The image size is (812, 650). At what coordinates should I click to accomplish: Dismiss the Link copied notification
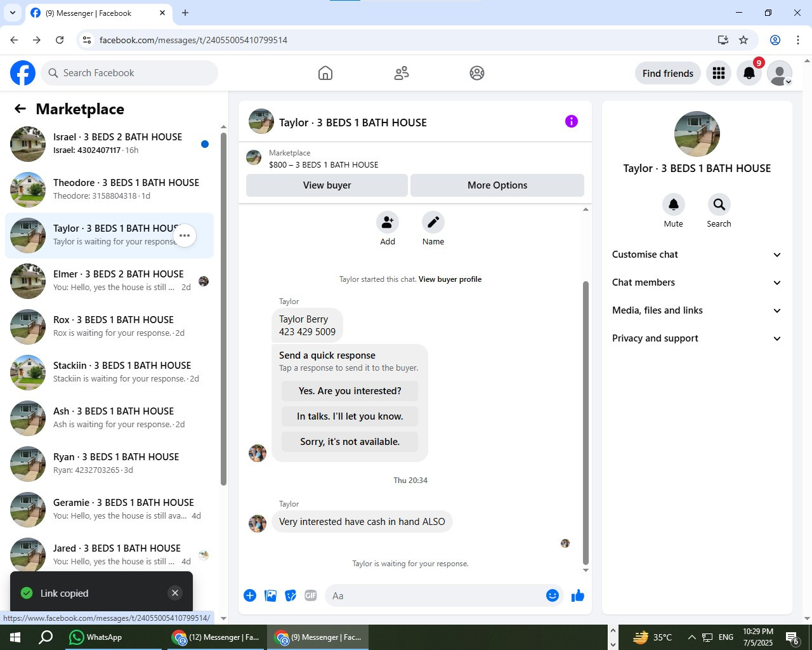click(x=175, y=593)
